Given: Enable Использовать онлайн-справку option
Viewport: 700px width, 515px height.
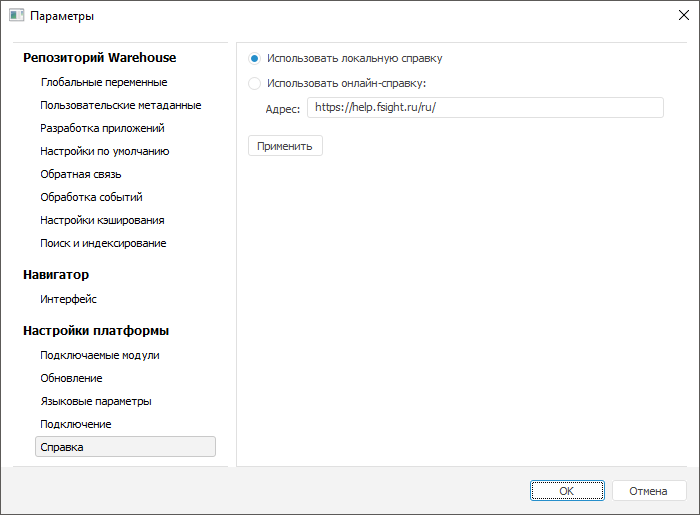Looking at the screenshot, I should pyautogui.click(x=255, y=84).
